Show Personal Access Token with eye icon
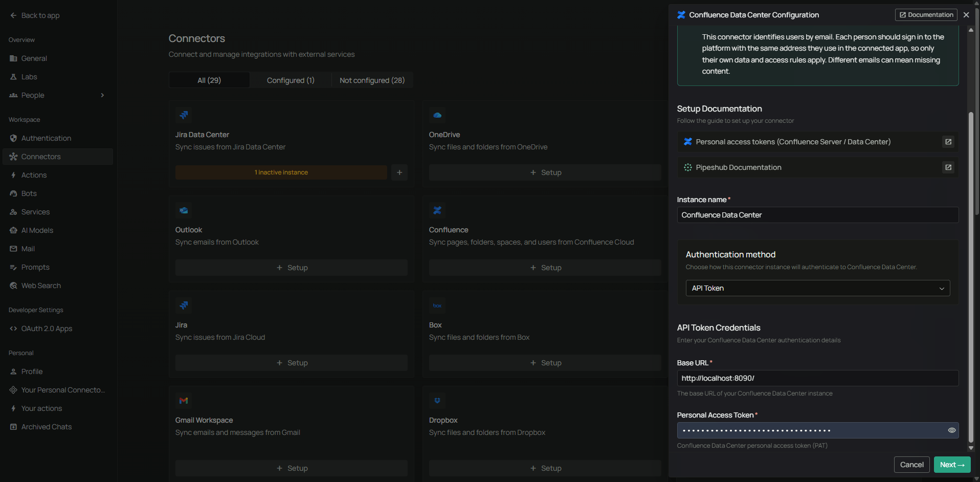980x482 pixels. tap(952, 430)
